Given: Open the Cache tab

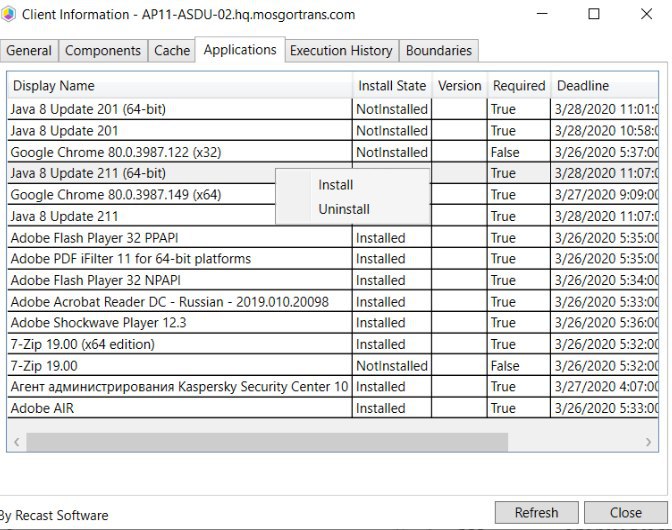Looking at the screenshot, I should click(x=172, y=51).
